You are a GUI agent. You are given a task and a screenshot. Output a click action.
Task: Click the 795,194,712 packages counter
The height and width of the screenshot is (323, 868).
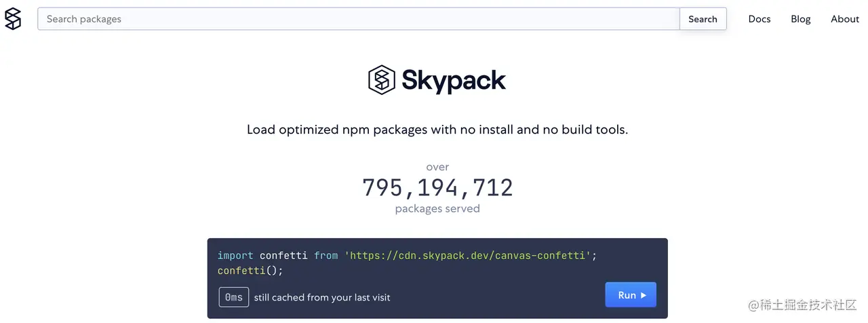point(437,187)
